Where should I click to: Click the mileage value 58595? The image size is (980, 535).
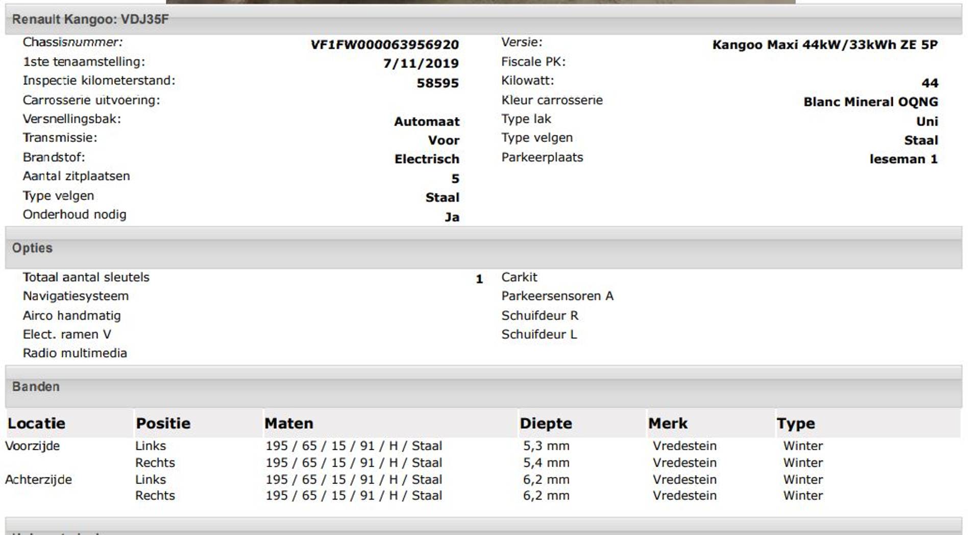(437, 83)
